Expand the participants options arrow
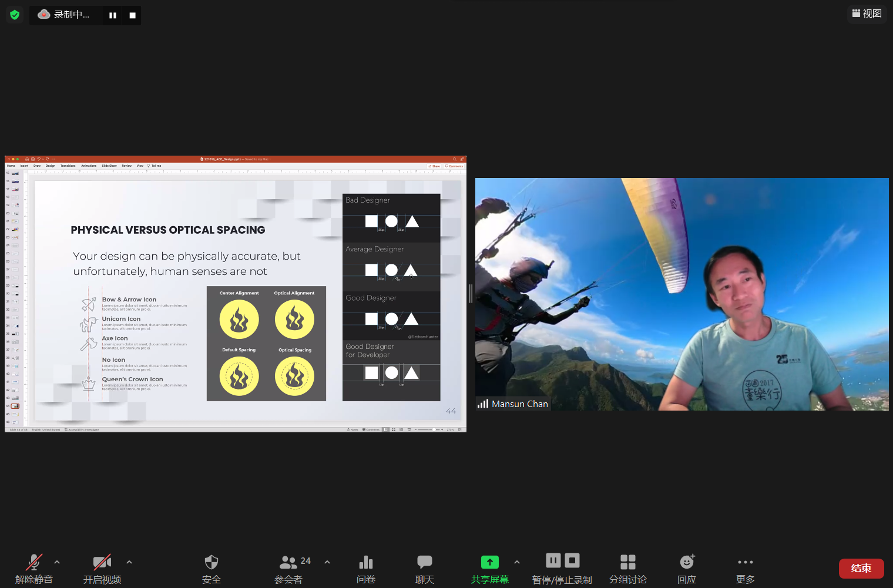 pyautogui.click(x=327, y=562)
